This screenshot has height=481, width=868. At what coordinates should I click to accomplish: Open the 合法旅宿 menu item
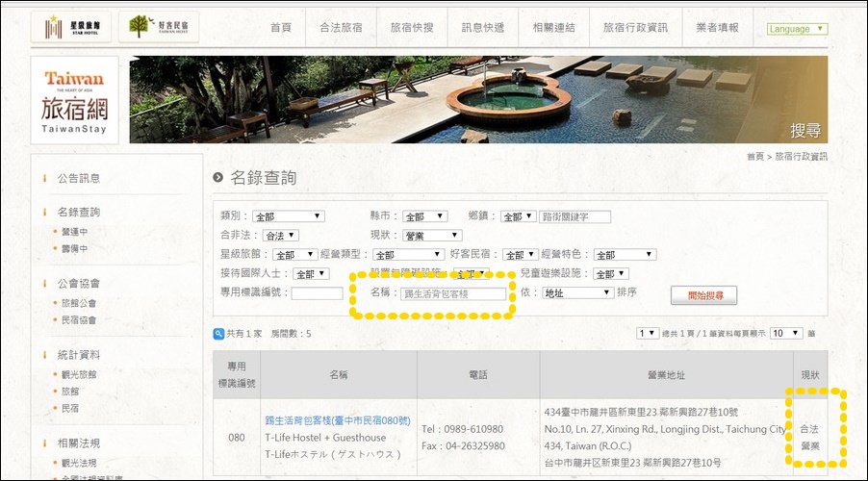tap(341, 28)
